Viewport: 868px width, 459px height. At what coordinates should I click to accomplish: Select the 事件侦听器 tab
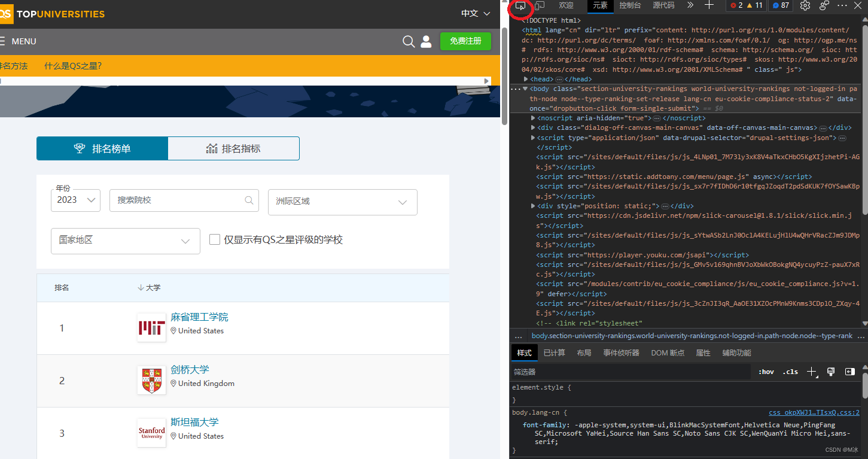point(621,353)
